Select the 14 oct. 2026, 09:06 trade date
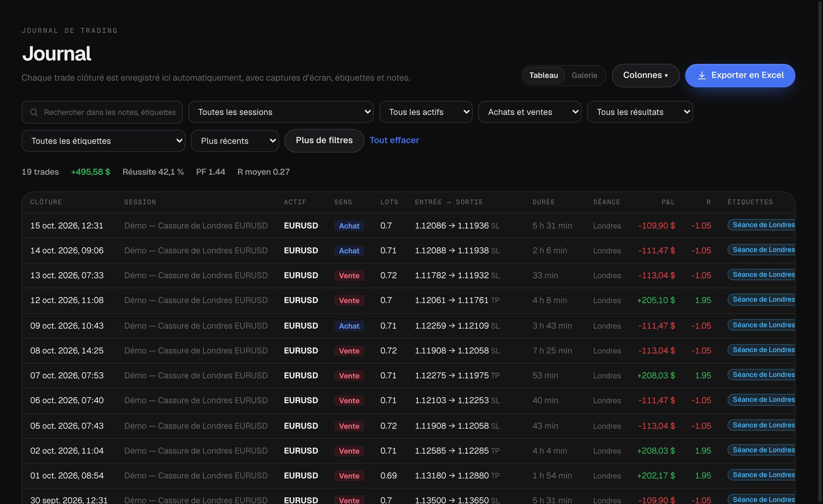 tap(67, 251)
